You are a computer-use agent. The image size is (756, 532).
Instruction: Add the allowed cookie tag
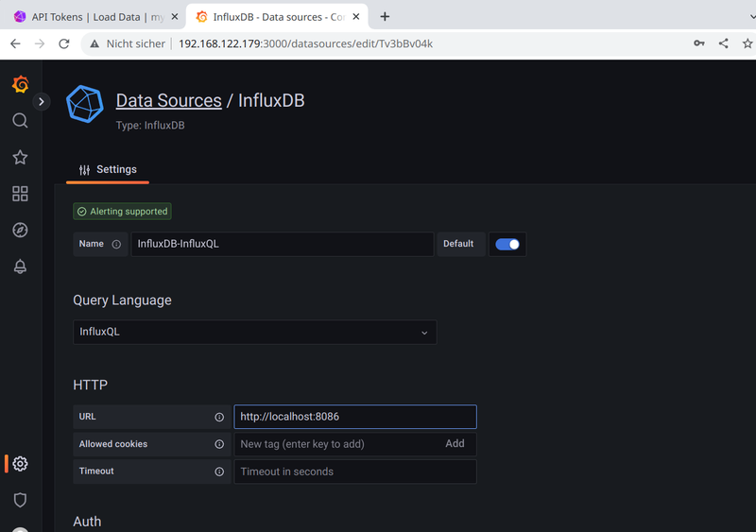(x=455, y=444)
